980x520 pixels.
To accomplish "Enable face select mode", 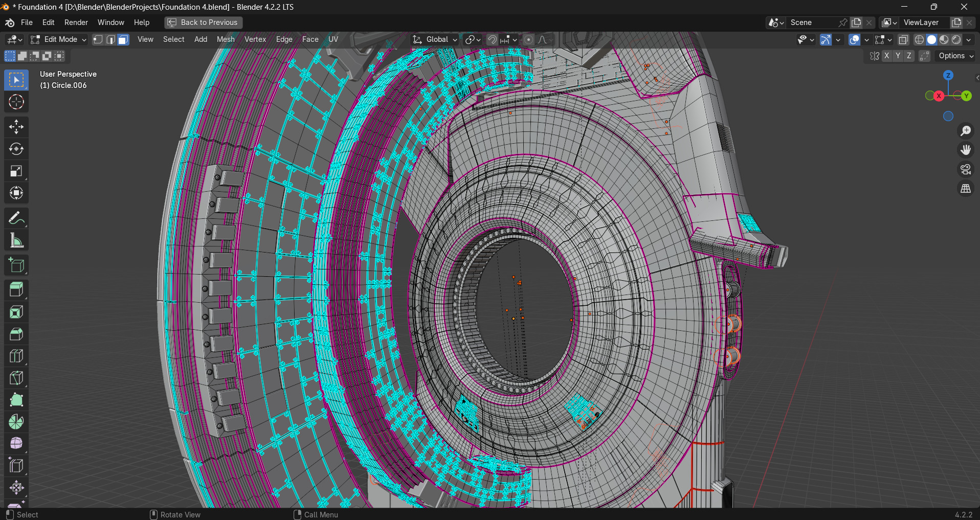I will pos(123,39).
